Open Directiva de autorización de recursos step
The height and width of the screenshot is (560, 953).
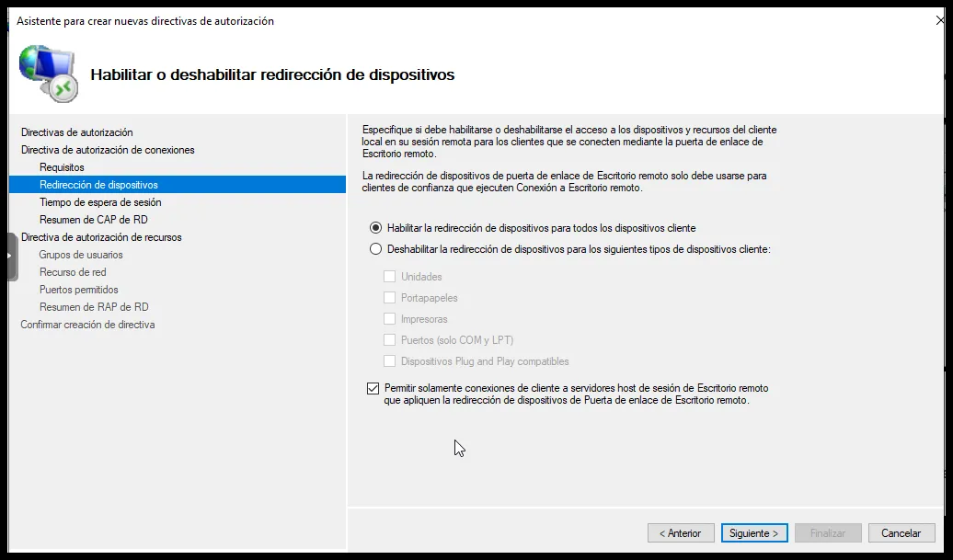point(101,237)
